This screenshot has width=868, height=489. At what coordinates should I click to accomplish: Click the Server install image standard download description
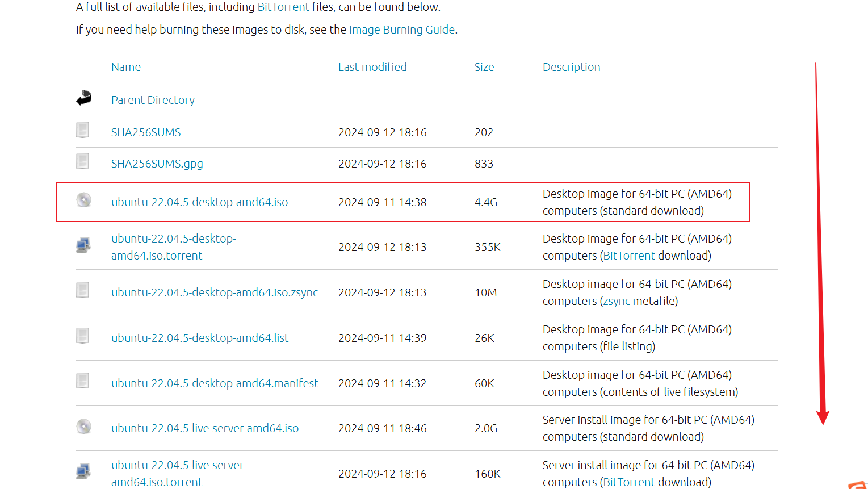648,428
